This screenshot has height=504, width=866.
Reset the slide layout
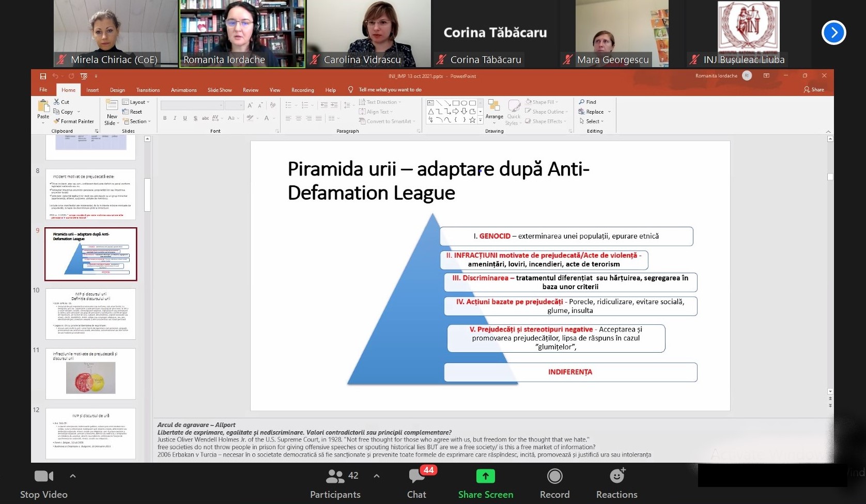(x=132, y=112)
